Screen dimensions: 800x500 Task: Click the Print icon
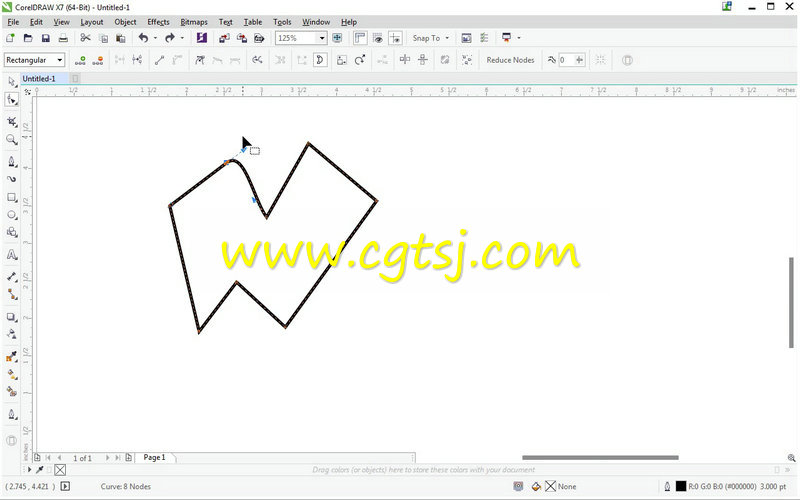click(x=63, y=38)
